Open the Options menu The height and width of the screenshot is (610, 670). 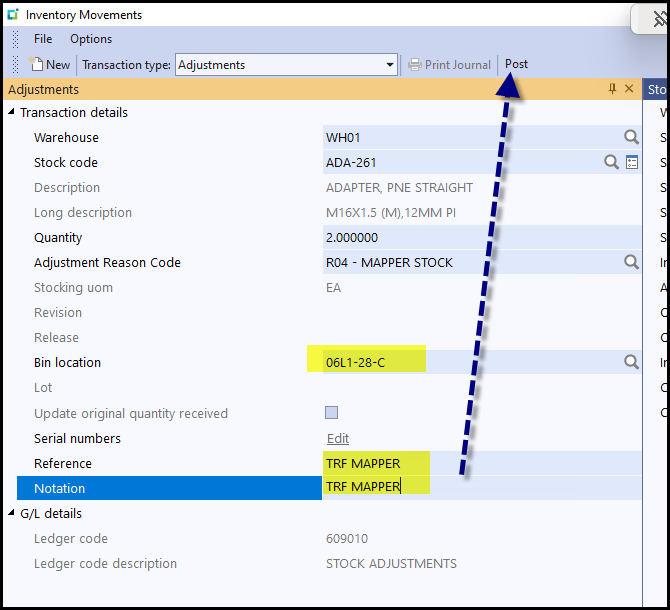(91, 39)
